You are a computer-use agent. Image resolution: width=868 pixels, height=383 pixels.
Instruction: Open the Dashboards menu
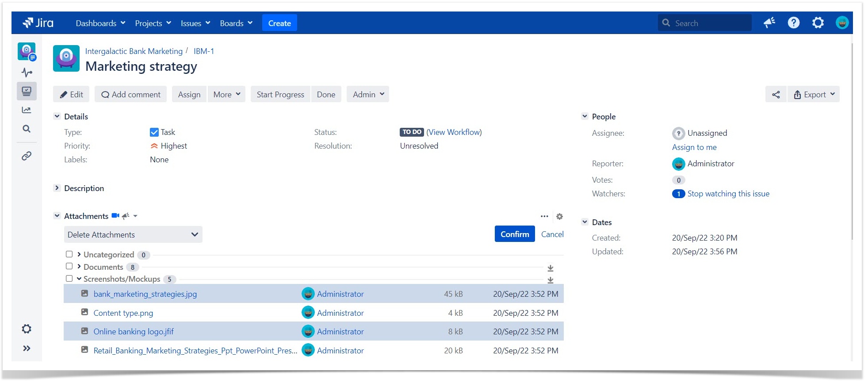[x=100, y=23]
